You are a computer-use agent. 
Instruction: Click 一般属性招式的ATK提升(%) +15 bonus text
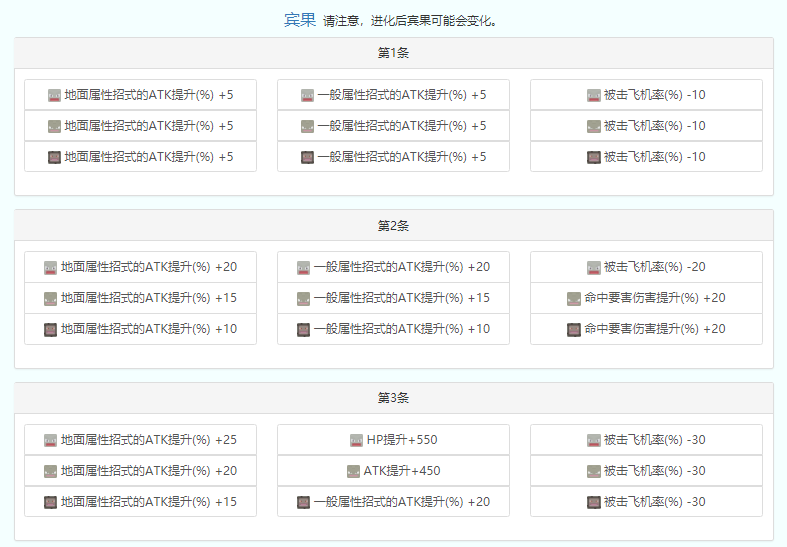tap(402, 298)
